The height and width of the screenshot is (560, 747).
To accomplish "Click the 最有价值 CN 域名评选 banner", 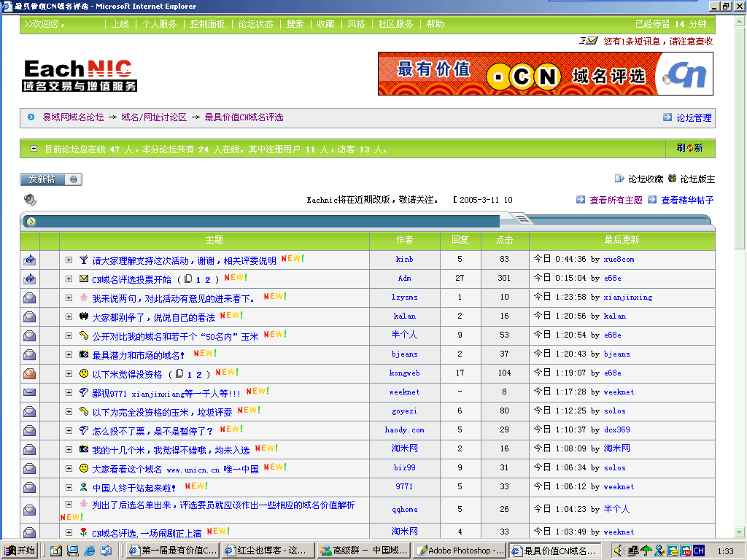I will tap(545, 74).
